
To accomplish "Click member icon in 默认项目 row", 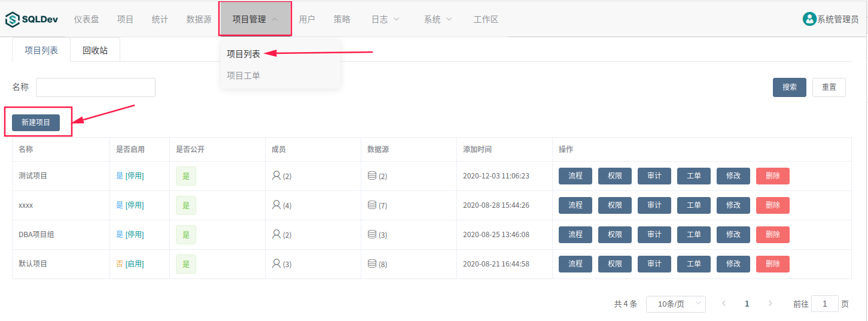I will point(276,264).
